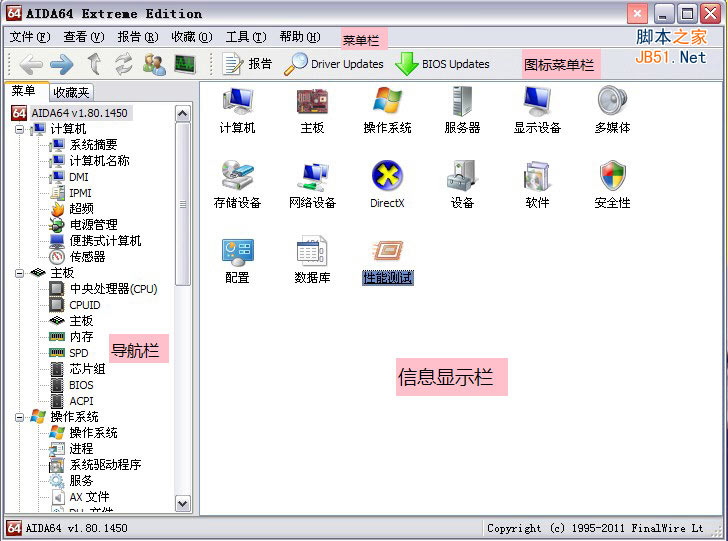Collapse the 计算机 tree node
This screenshot has width=728, height=541.
[19, 129]
